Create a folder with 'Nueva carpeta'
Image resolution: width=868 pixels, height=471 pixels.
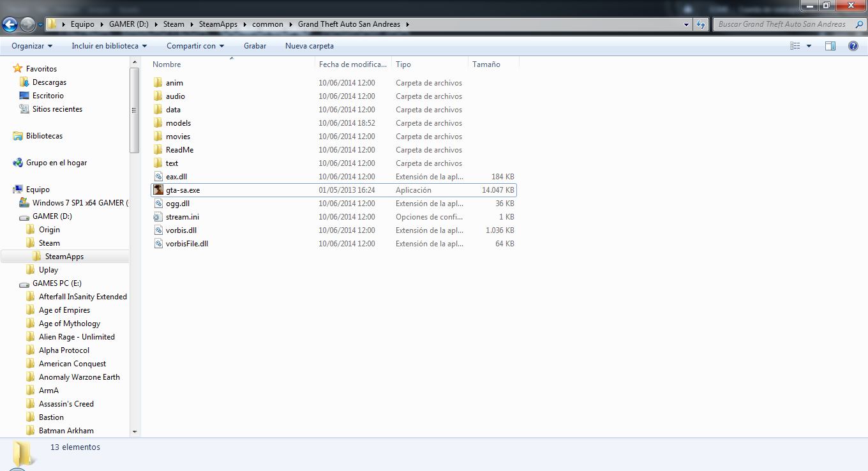coord(310,46)
